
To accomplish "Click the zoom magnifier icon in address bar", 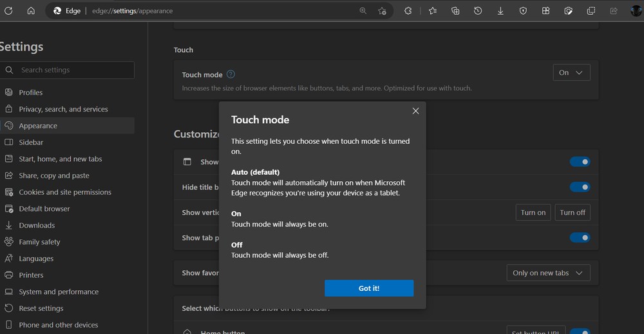I will (x=363, y=11).
